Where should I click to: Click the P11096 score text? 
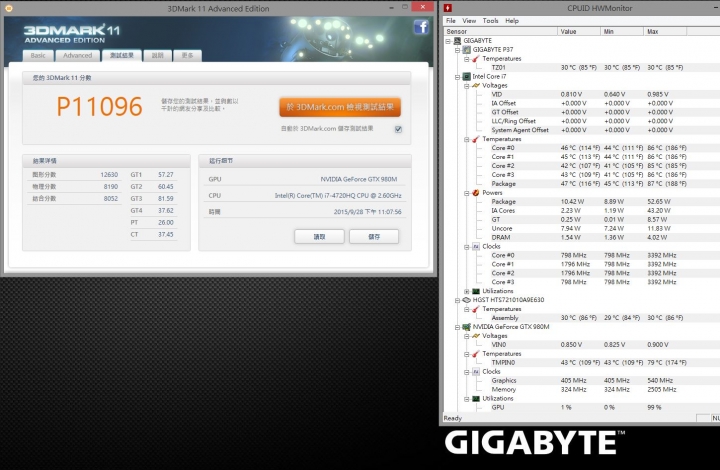tap(99, 106)
